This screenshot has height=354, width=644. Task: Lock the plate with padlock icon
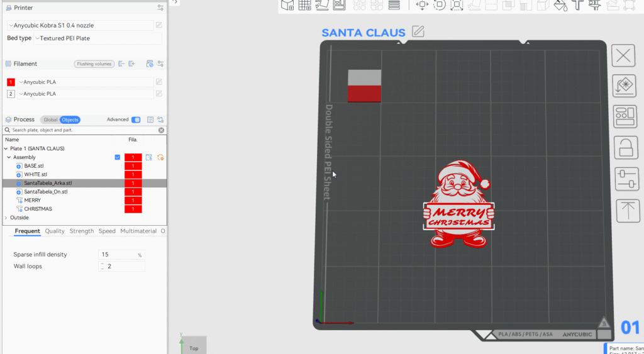tap(623, 148)
